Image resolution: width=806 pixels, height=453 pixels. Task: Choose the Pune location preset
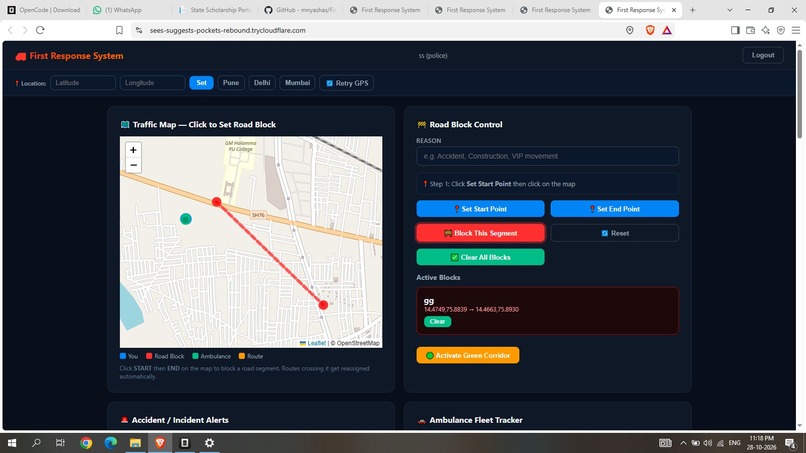(x=231, y=83)
